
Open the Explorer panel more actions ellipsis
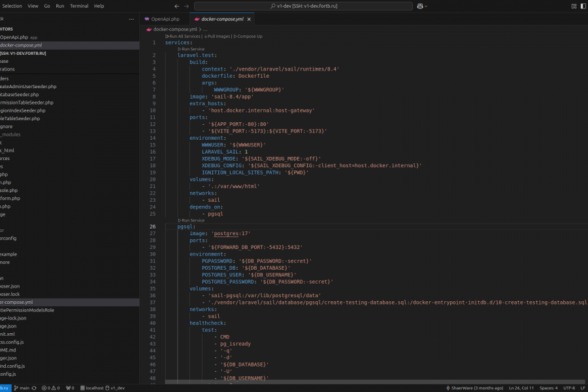(131, 20)
